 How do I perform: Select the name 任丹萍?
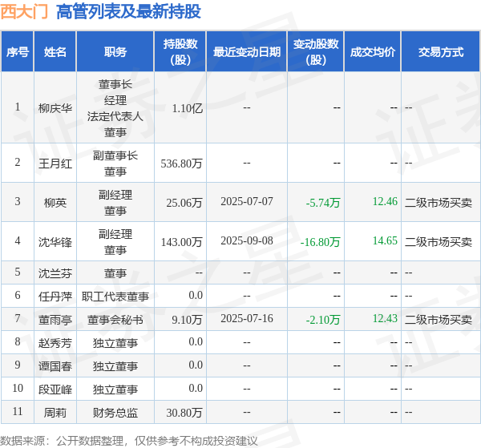[x=55, y=297]
